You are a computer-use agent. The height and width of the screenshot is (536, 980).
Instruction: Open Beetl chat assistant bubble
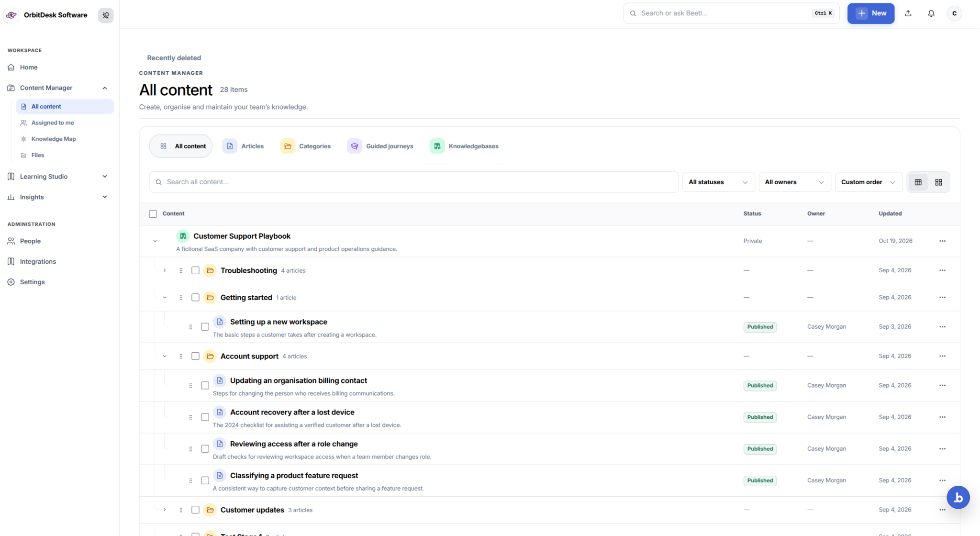[x=958, y=497]
